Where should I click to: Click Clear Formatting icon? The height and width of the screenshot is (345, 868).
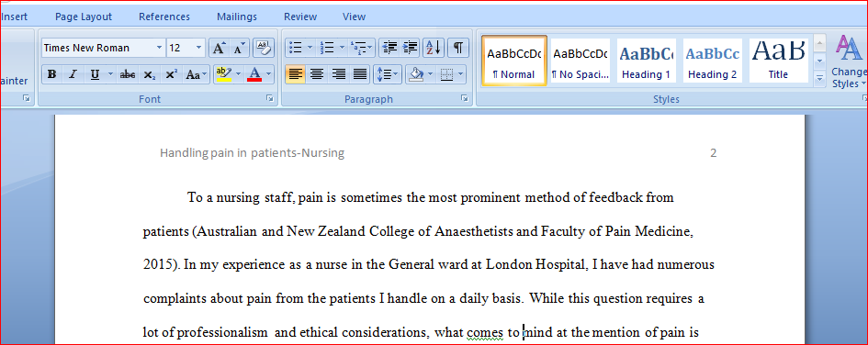click(264, 48)
